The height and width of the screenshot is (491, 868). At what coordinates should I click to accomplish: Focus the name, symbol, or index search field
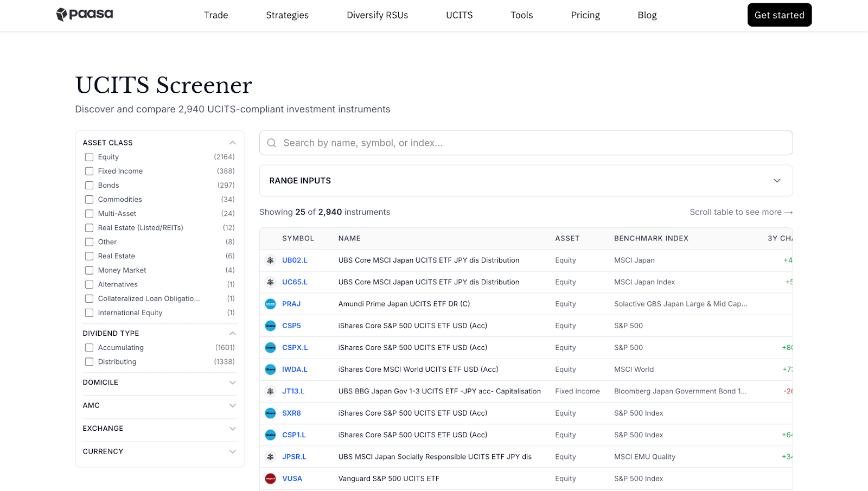click(526, 143)
